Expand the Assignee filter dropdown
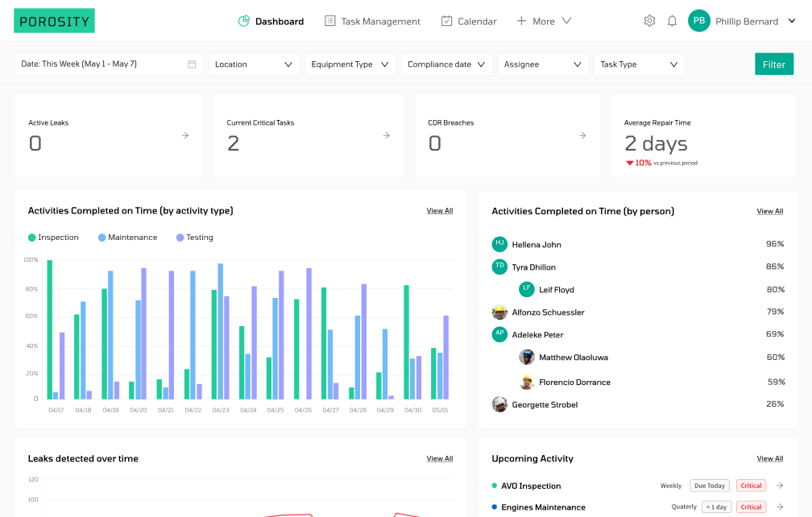Screen dimensions: 812x517 pyautogui.click(x=543, y=64)
